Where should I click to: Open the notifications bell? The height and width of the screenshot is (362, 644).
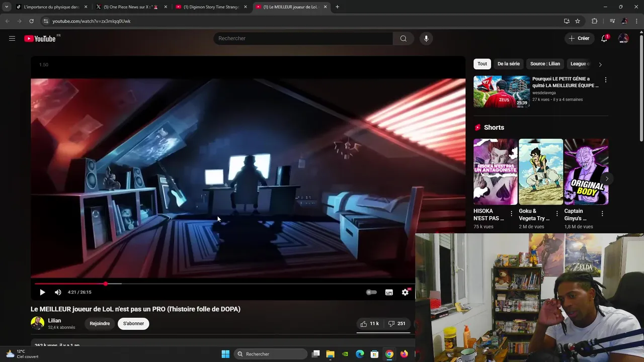coord(604,39)
